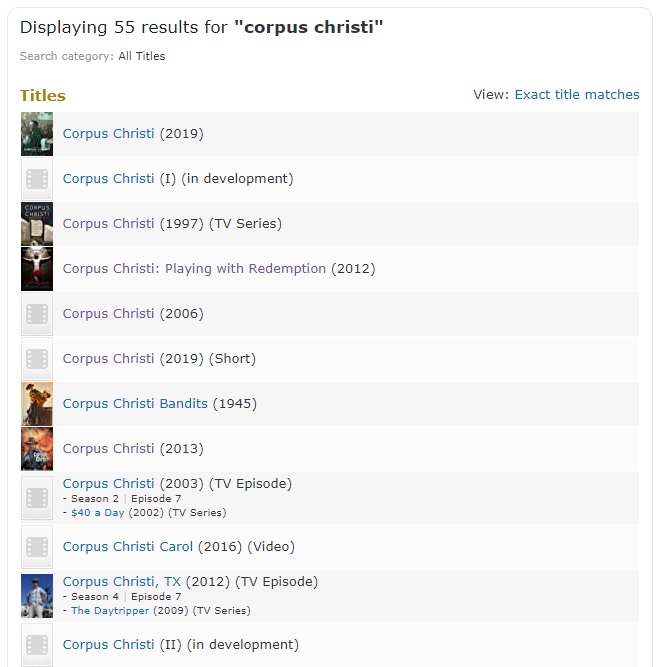Screen dimensions: 659x667
Task: Open Corpus Christi: Playing with Redemption link
Action: [x=194, y=269]
